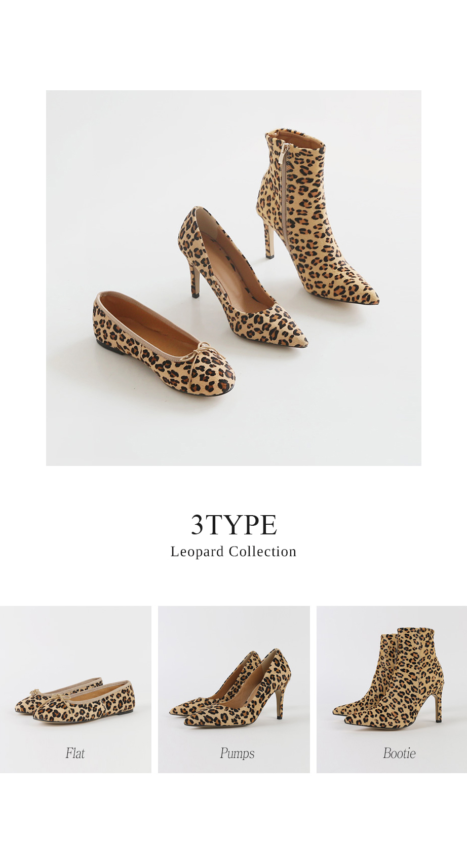Open the Pumps shoes thumbnail
Screen dimensions: 467x868
coord(233,689)
